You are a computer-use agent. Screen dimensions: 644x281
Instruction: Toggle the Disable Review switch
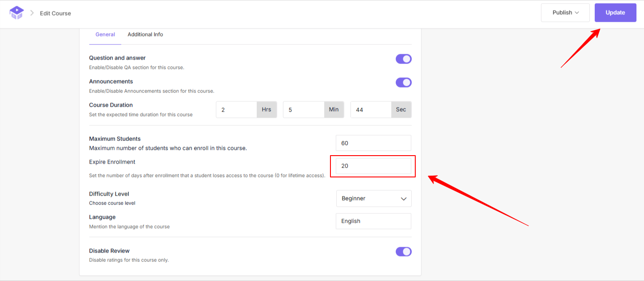pos(404,252)
